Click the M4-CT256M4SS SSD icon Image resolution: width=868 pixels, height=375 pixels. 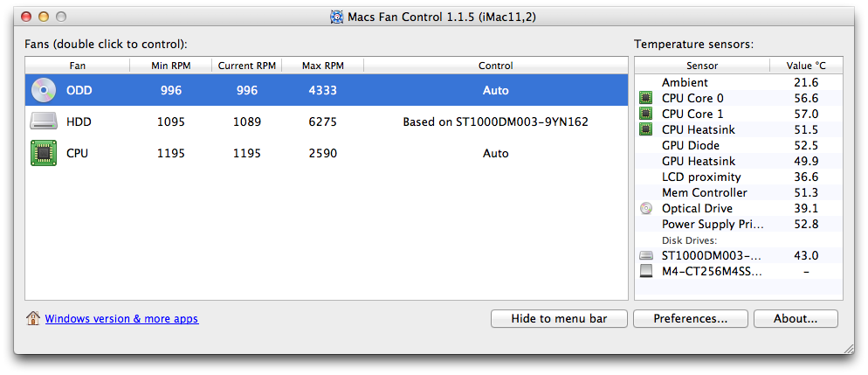pos(645,272)
